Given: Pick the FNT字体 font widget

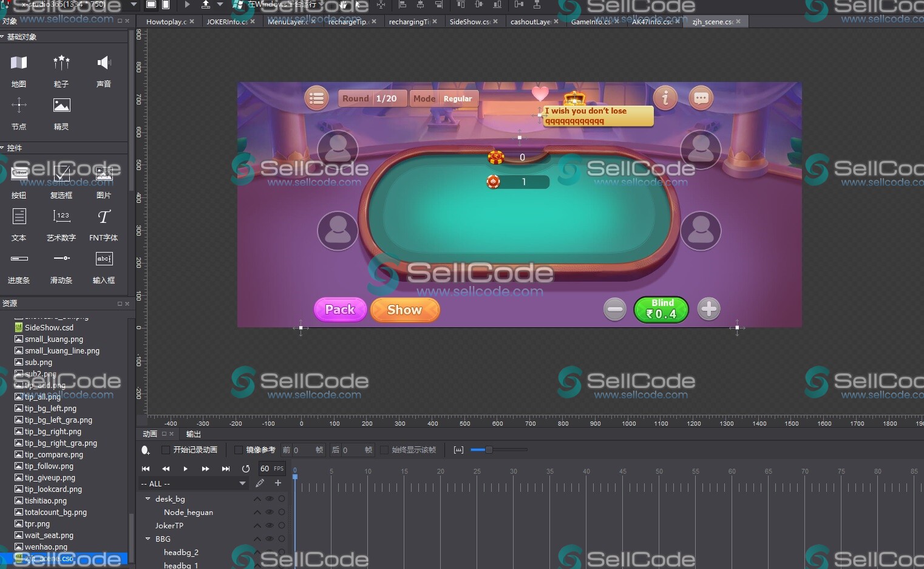Looking at the screenshot, I should (104, 217).
